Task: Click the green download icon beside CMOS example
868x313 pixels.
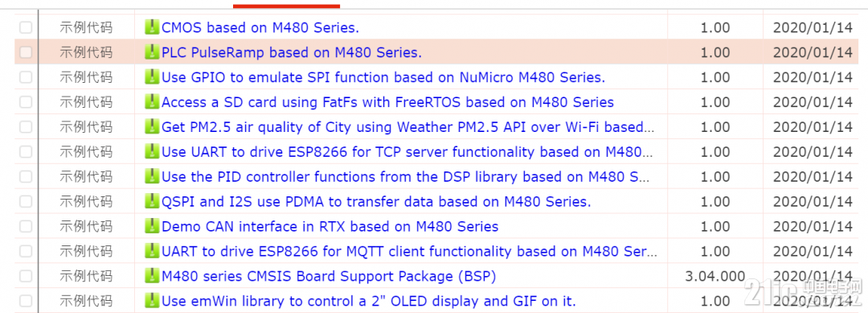Action: pos(152,27)
